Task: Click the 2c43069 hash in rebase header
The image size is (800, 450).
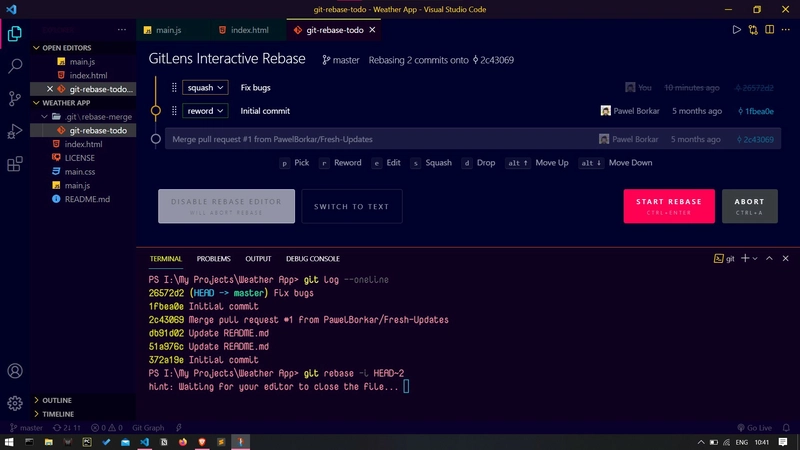Action: (x=493, y=60)
